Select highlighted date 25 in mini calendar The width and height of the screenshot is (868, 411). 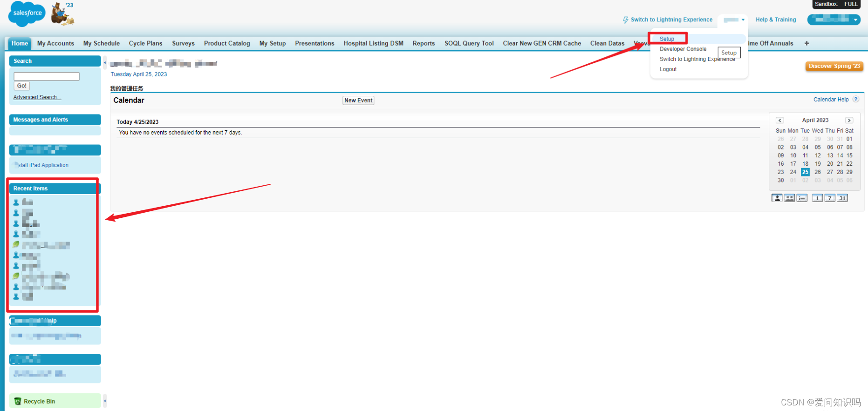point(805,172)
